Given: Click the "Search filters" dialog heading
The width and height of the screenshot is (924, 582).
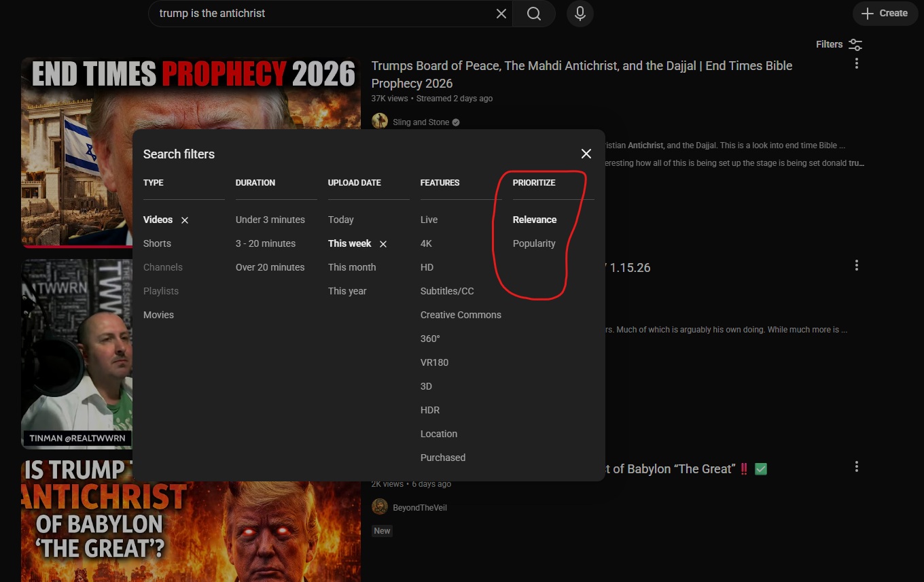Looking at the screenshot, I should [179, 154].
